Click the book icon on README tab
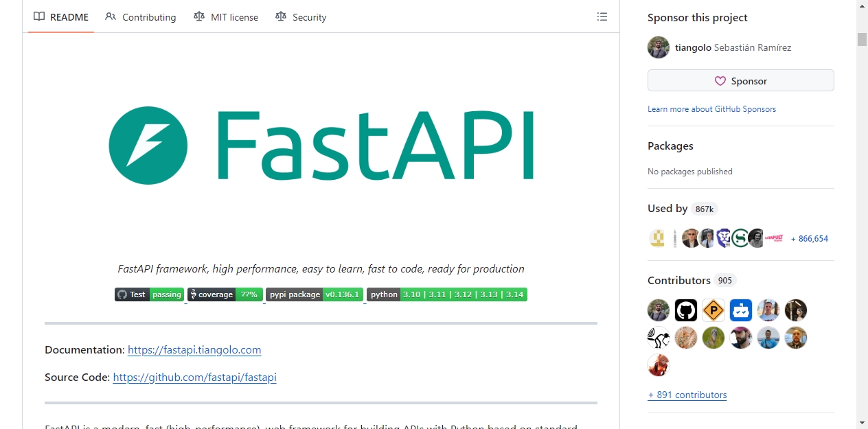868x429 pixels. click(39, 16)
